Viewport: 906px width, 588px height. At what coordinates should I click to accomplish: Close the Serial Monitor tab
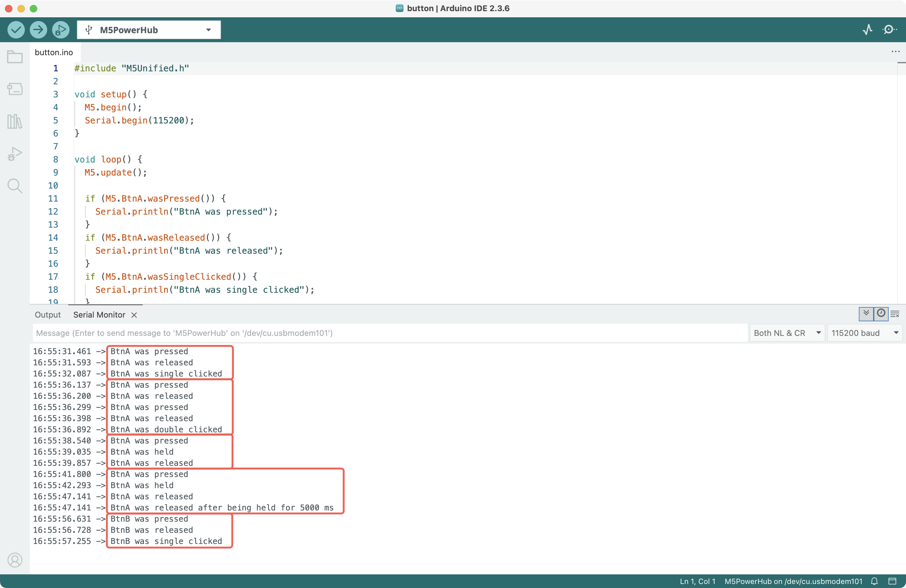[134, 315]
